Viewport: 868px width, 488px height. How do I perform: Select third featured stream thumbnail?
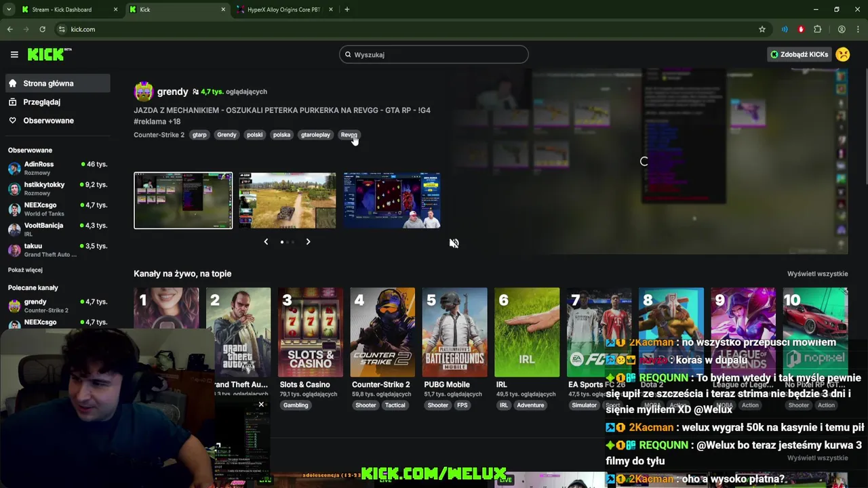click(391, 201)
